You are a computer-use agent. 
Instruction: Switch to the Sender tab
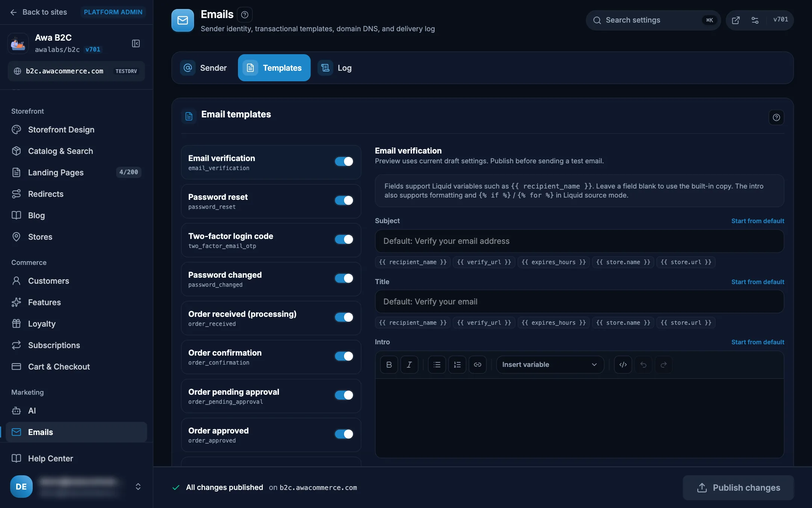(204, 68)
